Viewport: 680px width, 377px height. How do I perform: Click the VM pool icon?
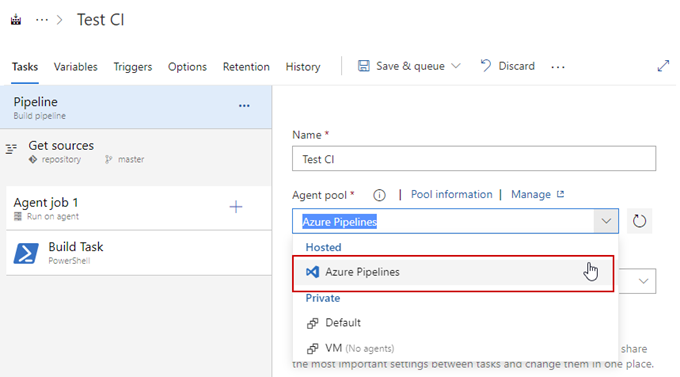point(313,348)
